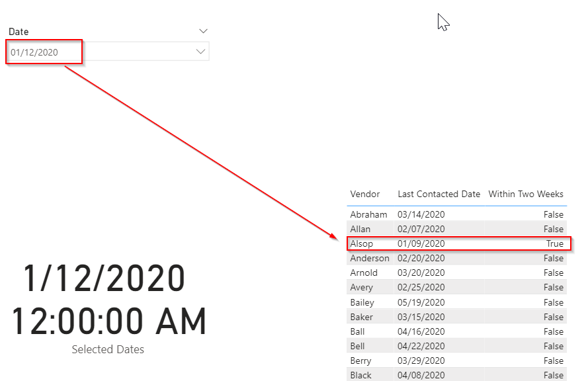Select vendor Ball cell
Image resolution: width=588 pixels, height=381 pixels.
(x=357, y=332)
